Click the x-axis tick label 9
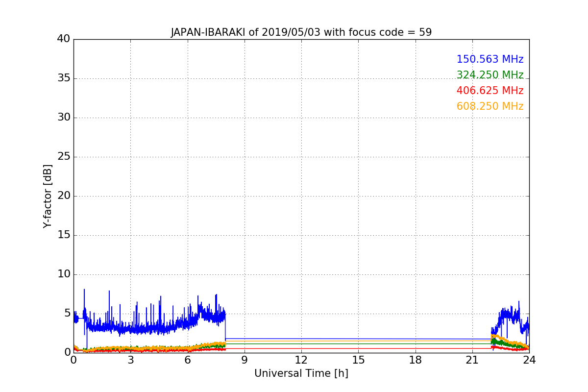The width and height of the screenshot is (588, 392). 245,360
